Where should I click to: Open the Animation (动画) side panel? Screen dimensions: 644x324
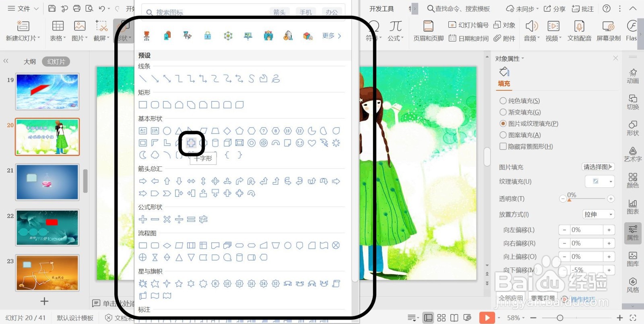[633, 76]
